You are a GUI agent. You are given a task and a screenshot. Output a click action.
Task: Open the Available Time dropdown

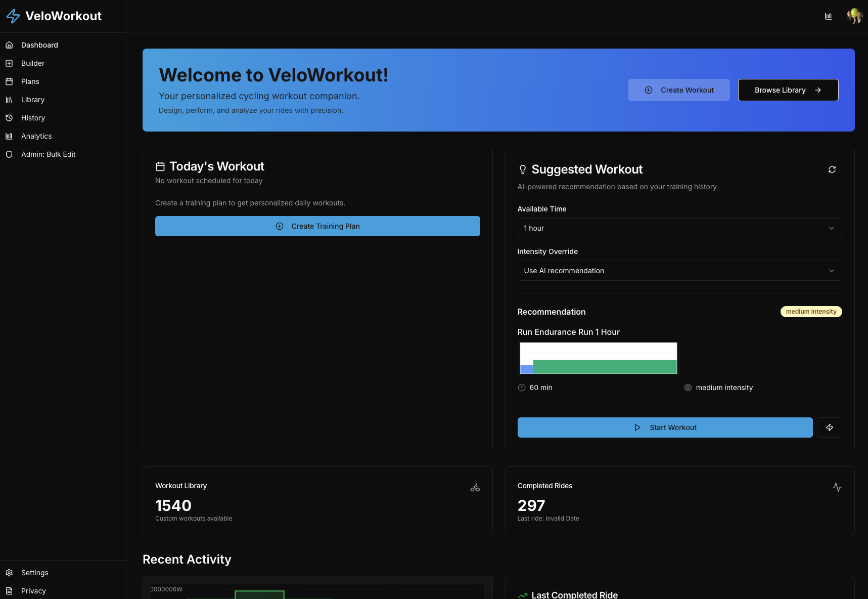tap(679, 228)
